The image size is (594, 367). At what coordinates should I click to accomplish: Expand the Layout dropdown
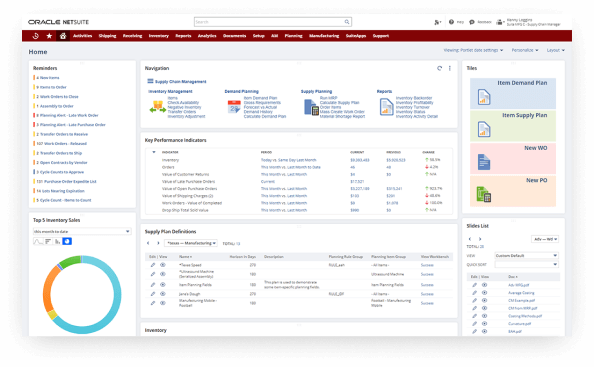point(555,50)
